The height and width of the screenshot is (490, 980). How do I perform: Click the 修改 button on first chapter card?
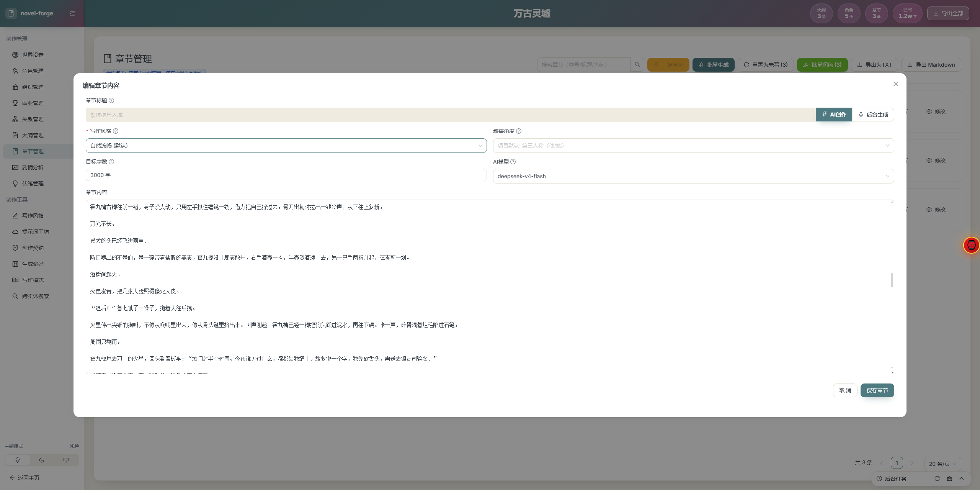pos(936,111)
